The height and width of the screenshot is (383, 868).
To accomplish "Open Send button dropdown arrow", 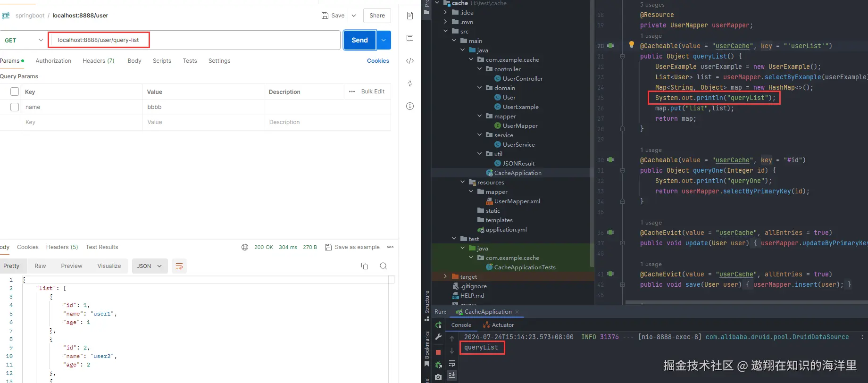I will point(384,40).
